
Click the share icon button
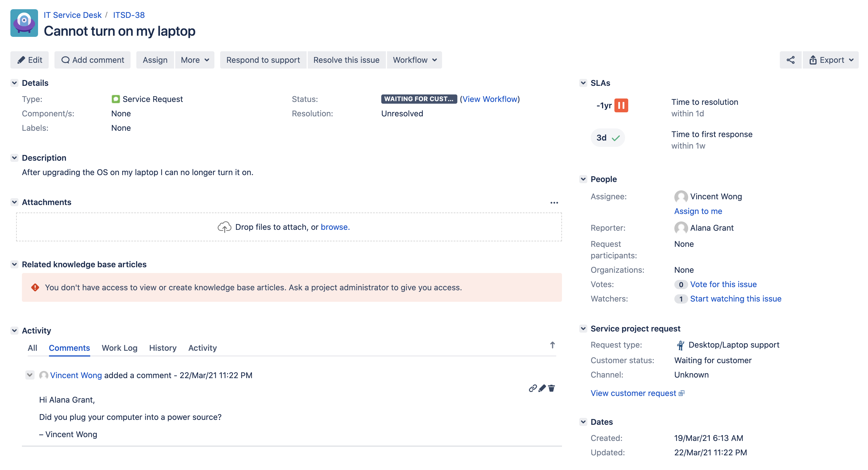790,60
